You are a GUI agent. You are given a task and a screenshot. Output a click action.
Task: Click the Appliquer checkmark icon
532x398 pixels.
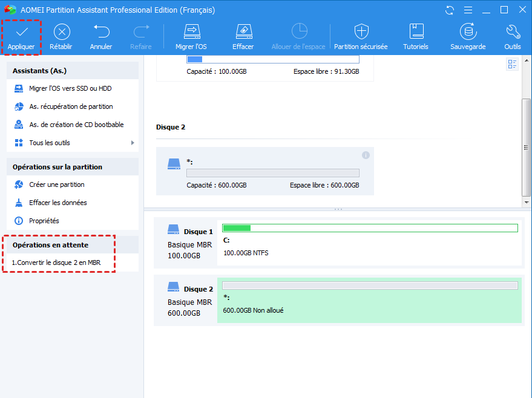21,32
